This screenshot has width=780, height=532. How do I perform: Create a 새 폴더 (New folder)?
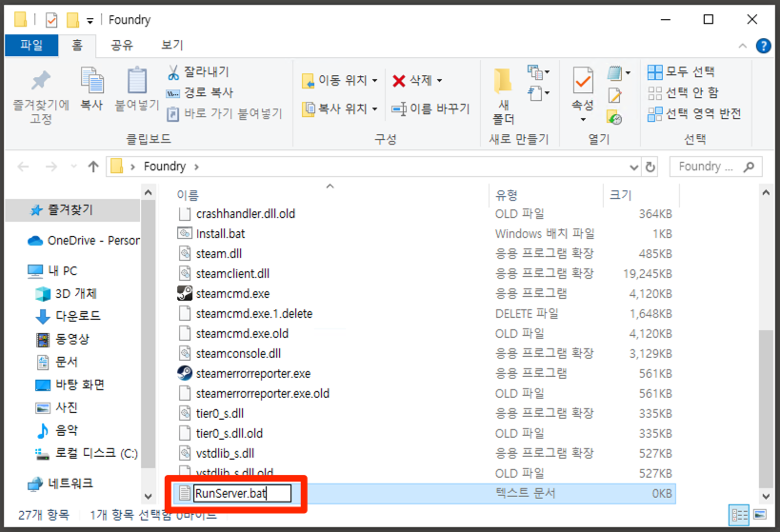(x=503, y=95)
